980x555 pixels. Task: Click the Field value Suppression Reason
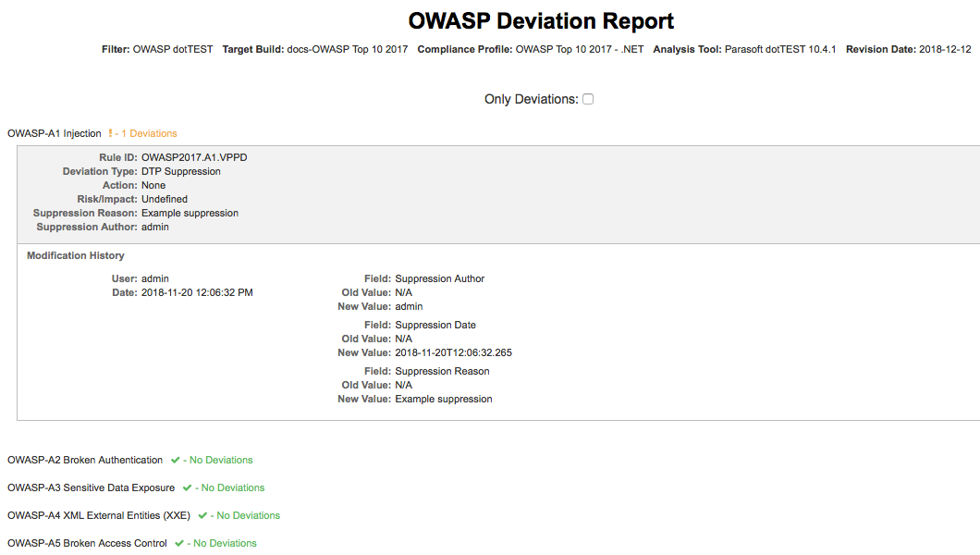442,371
